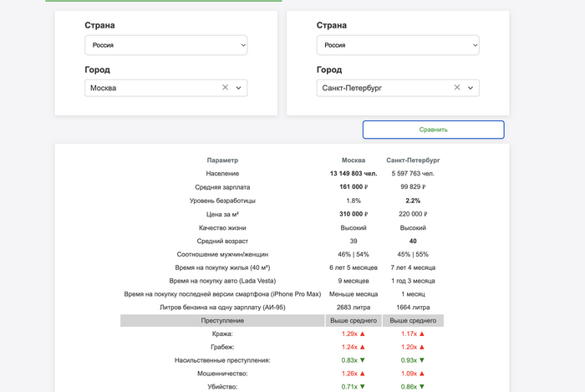
Task: Expand the Санкт-Петербург city list chevron
Action: point(471,88)
